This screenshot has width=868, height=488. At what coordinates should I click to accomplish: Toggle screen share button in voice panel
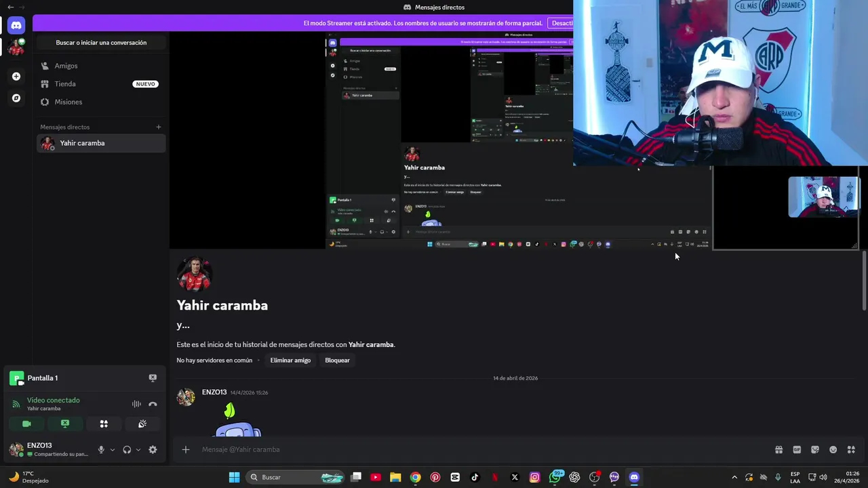click(65, 424)
